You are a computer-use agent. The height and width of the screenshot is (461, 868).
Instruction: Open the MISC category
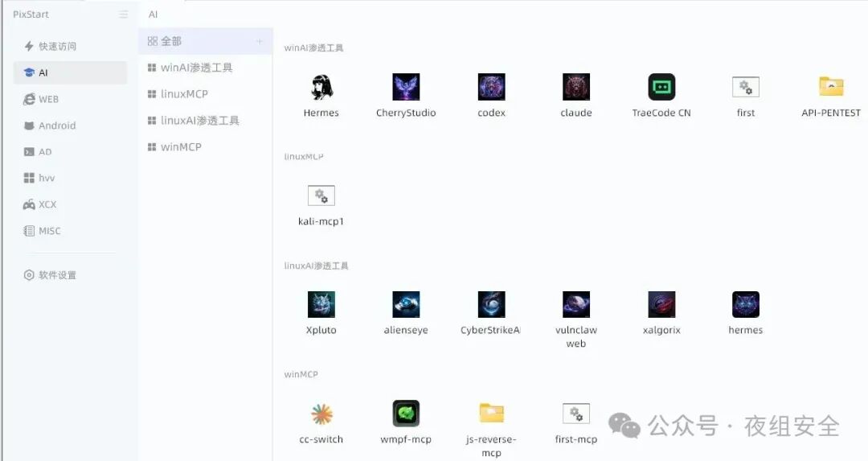[70, 230]
